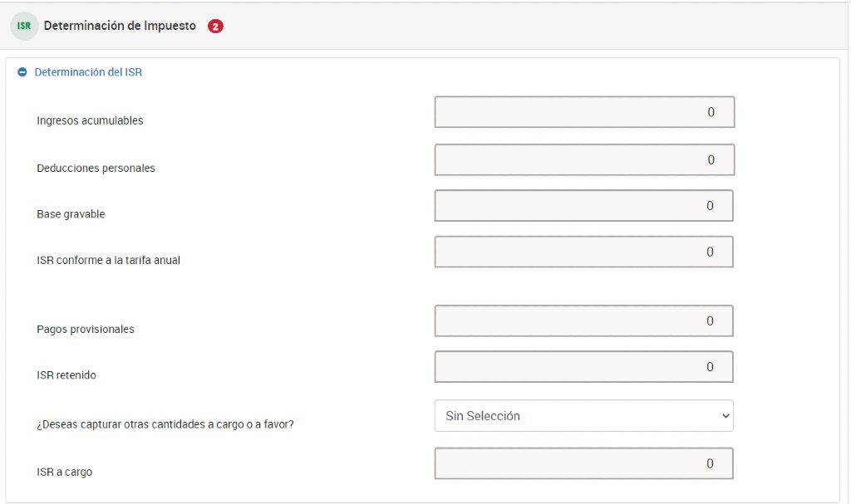The width and height of the screenshot is (851, 504).
Task: Click the 'Deducciones personales' label text
Action: pyautogui.click(x=96, y=168)
